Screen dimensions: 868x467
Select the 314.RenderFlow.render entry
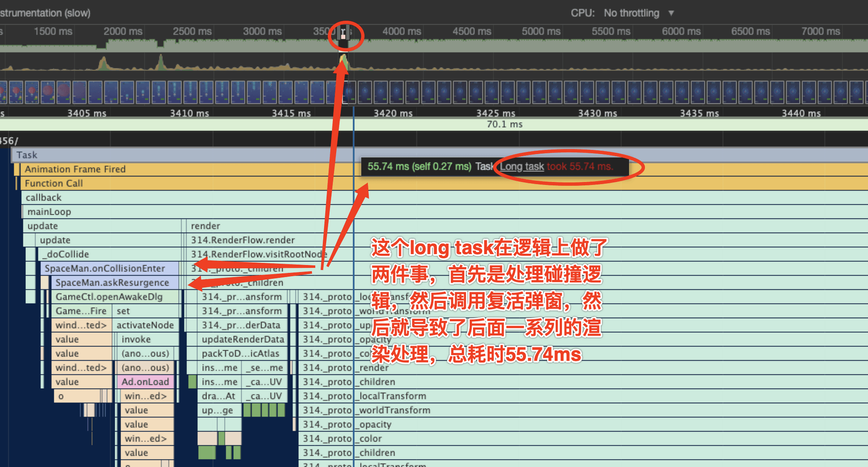pyautogui.click(x=242, y=240)
